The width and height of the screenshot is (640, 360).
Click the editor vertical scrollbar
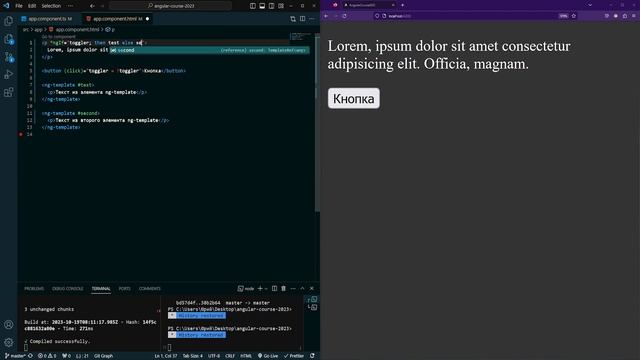[317, 122]
